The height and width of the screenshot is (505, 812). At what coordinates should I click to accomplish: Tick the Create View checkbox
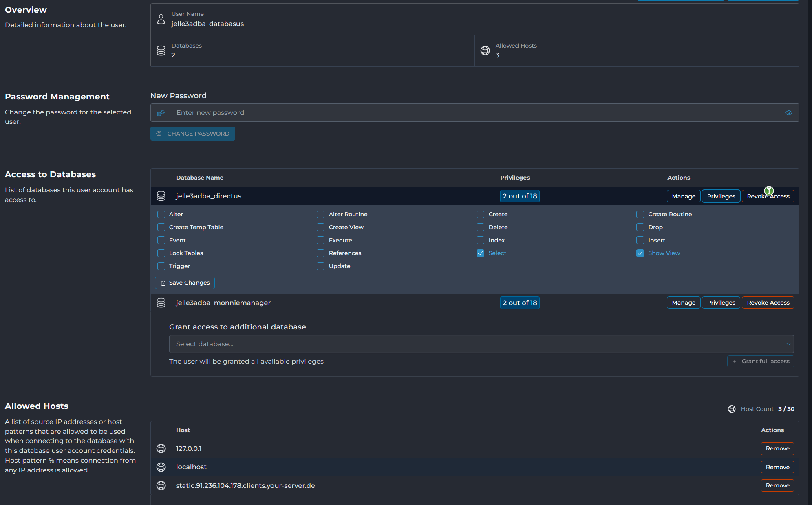(x=321, y=227)
